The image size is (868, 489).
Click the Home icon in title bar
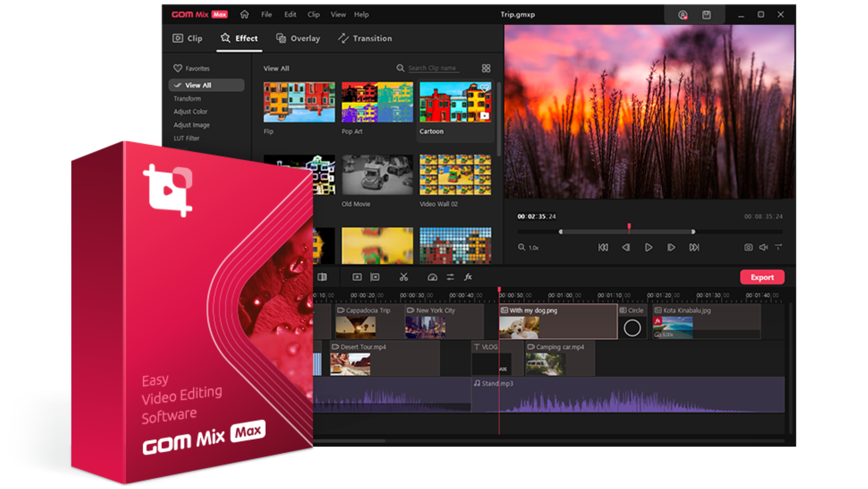click(245, 14)
